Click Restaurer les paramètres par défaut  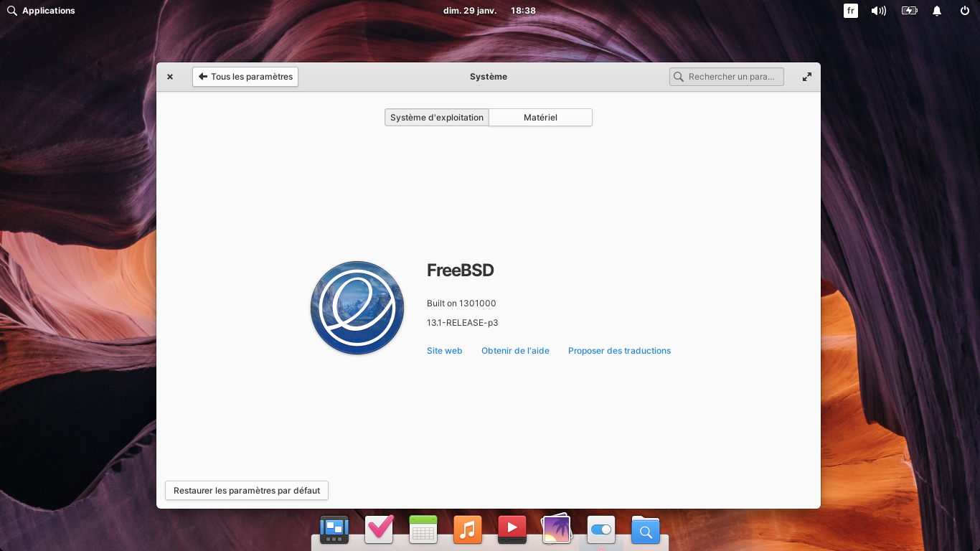(x=247, y=491)
